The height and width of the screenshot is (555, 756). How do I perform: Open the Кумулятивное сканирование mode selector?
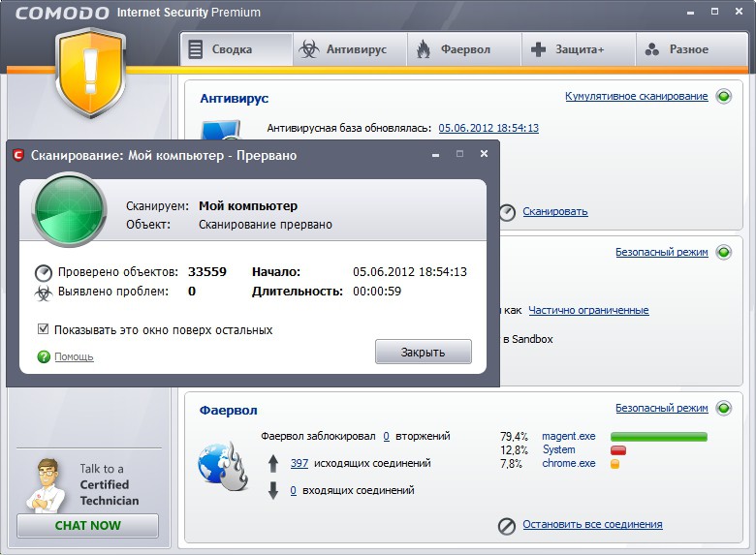pyautogui.click(x=636, y=97)
